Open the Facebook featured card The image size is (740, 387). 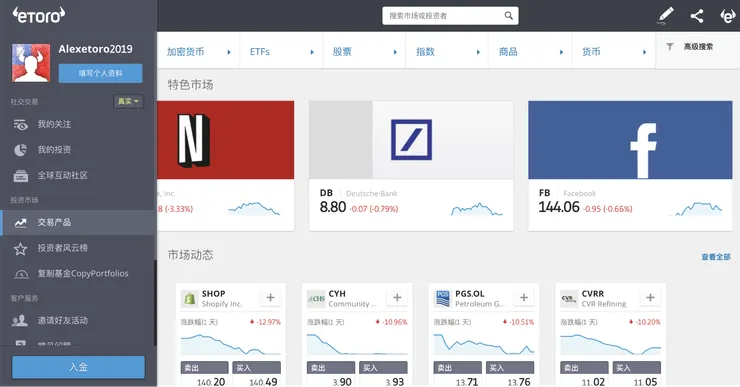tap(630, 166)
